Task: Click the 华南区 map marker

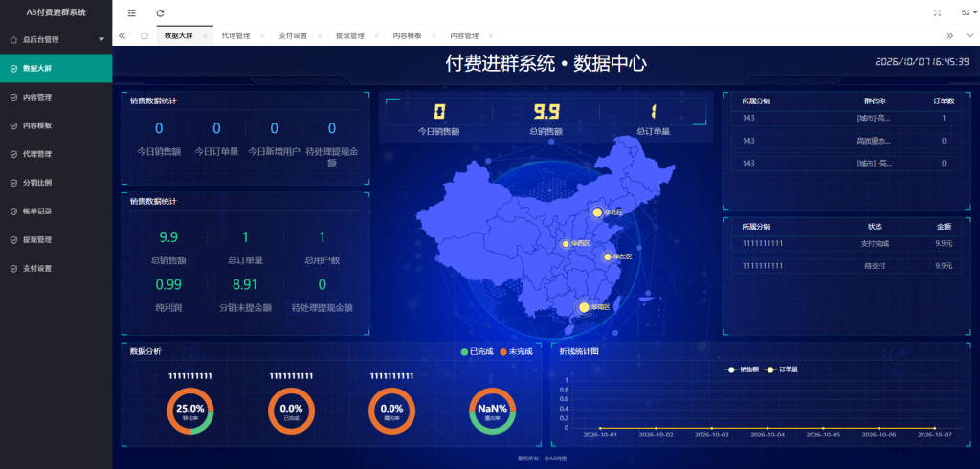Action: click(x=585, y=307)
